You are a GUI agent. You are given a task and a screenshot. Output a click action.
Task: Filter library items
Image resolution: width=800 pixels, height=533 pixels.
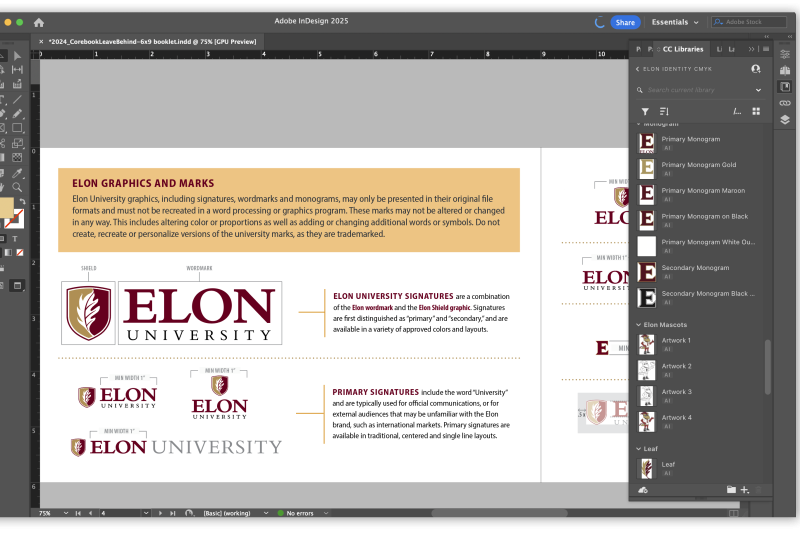(x=645, y=111)
